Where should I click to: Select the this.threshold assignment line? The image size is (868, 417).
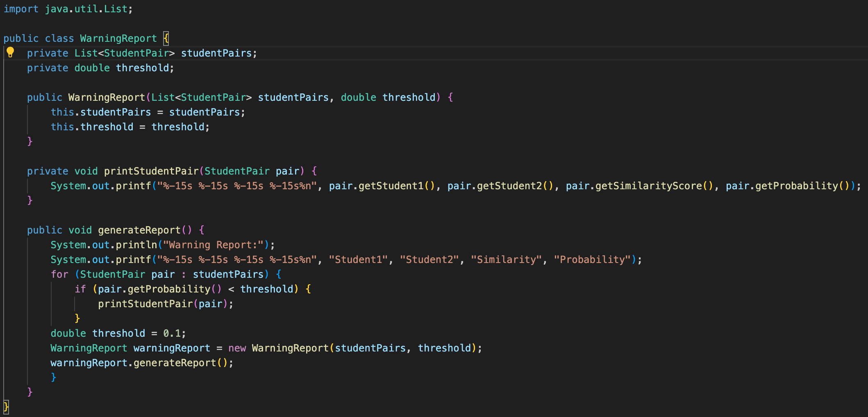tap(129, 127)
